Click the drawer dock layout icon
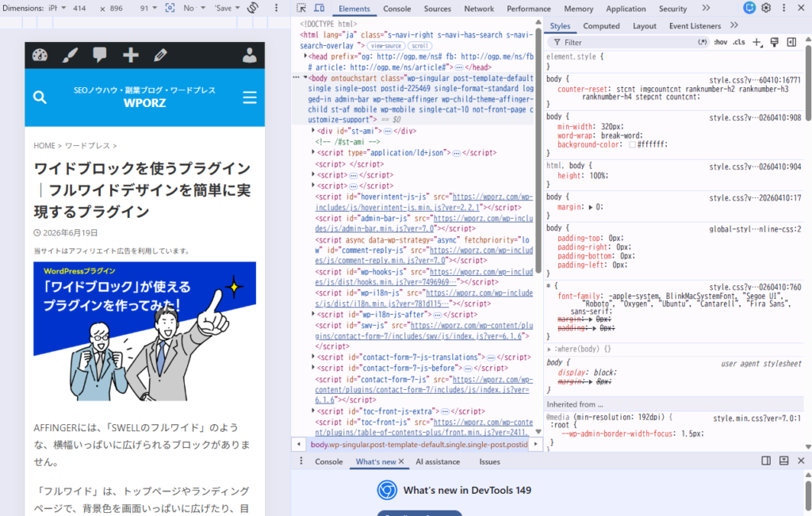The image size is (812, 516). pos(766,461)
